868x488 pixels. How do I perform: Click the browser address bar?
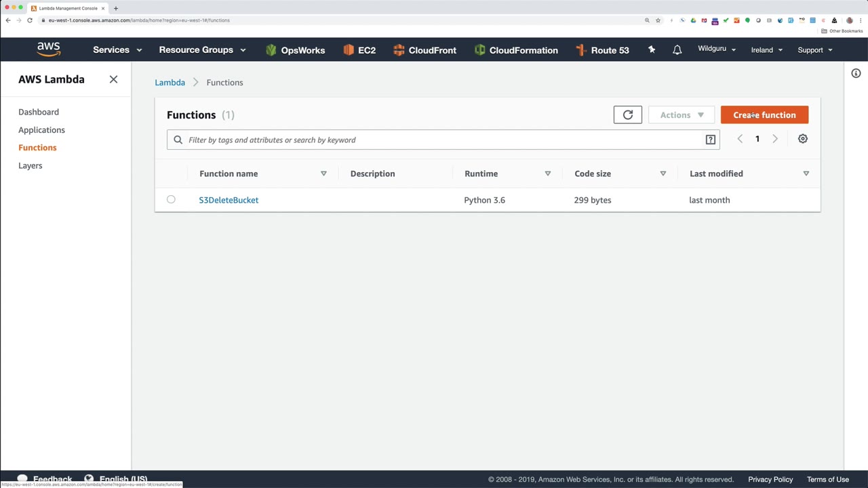click(339, 20)
